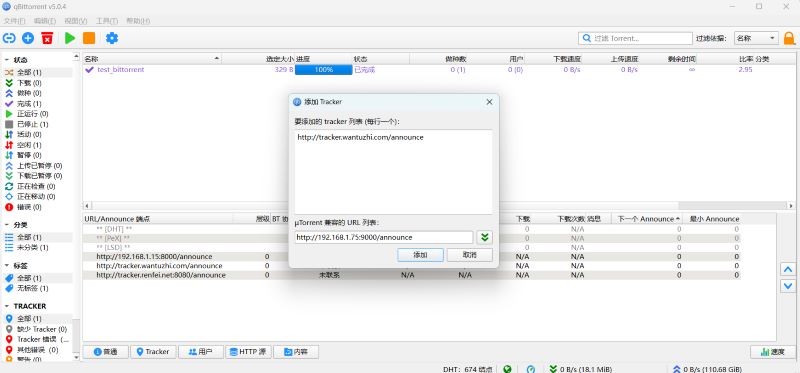Click the red delete torrent toolbar icon
The height and width of the screenshot is (373, 800).
(47, 38)
